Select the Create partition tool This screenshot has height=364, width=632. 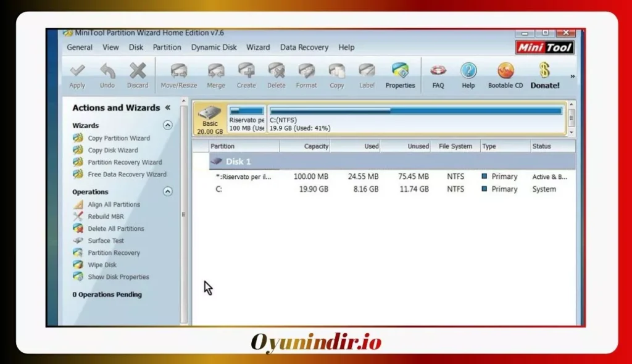[x=246, y=76]
